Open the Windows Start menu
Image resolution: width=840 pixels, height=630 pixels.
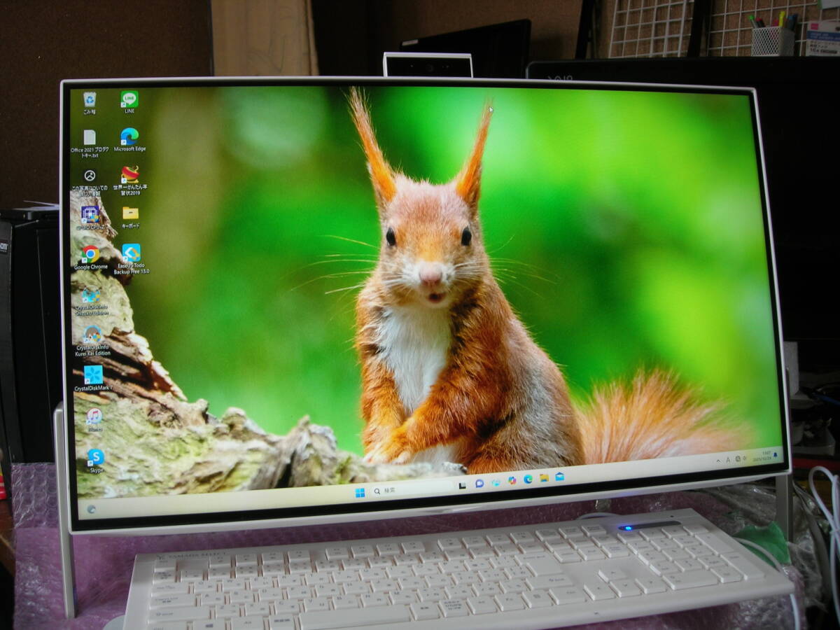point(360,493)
